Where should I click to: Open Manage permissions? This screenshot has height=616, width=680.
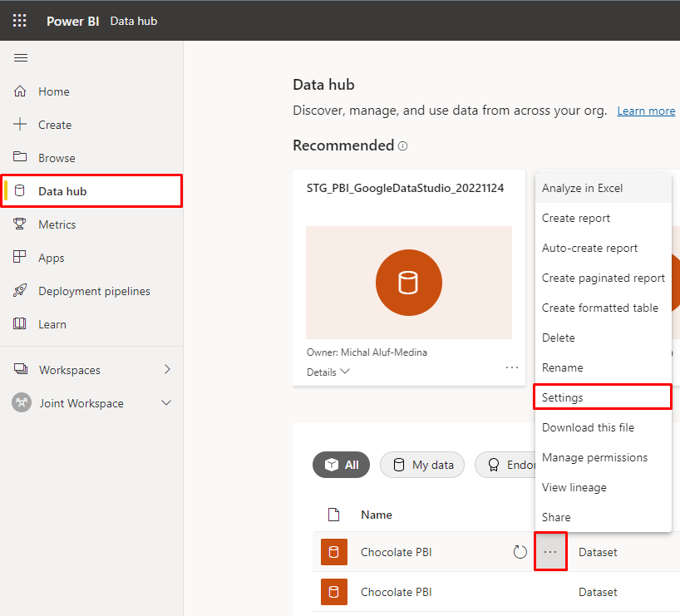[604, 458]
